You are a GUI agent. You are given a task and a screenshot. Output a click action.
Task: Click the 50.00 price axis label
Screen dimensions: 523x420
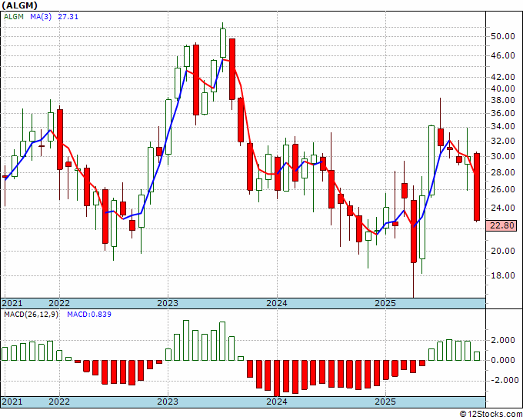tap(502, 36)
